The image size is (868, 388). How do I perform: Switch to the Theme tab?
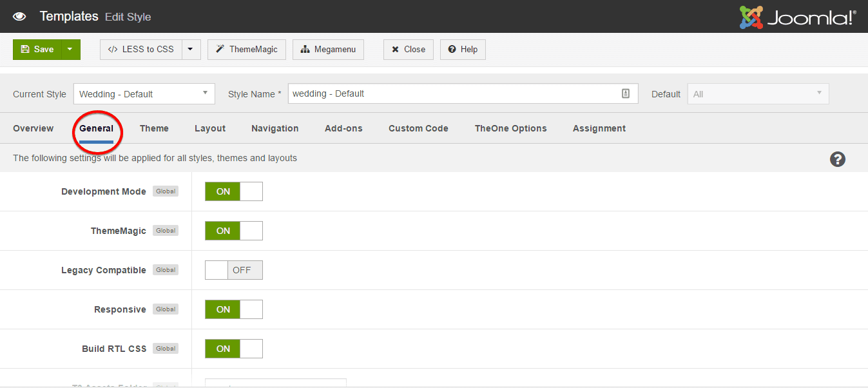coord(154,128)
